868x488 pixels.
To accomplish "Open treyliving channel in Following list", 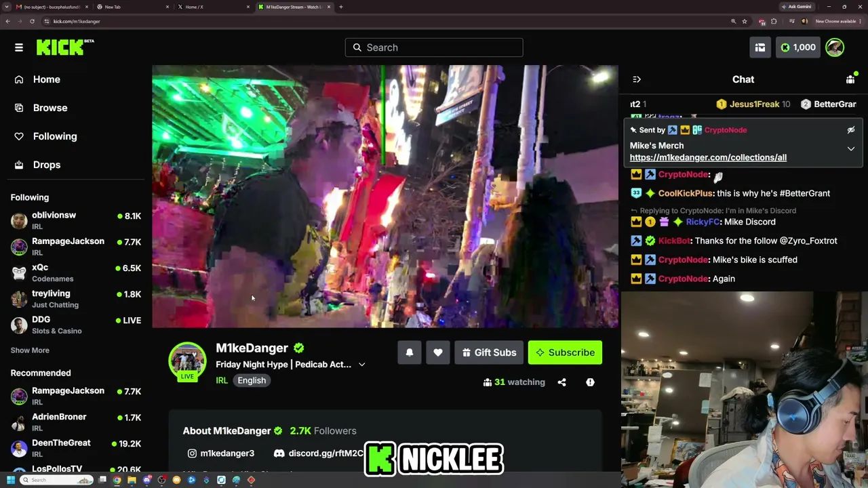I will pos(76,299).
